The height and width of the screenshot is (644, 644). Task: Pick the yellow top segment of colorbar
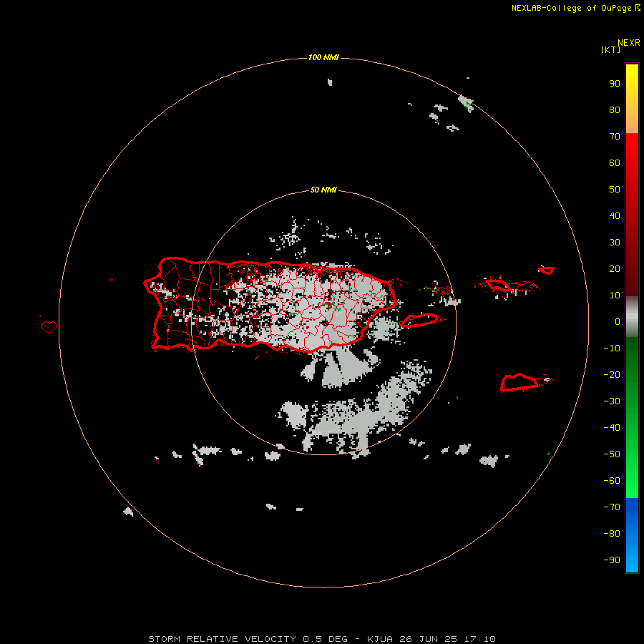[x=632, y=99]
